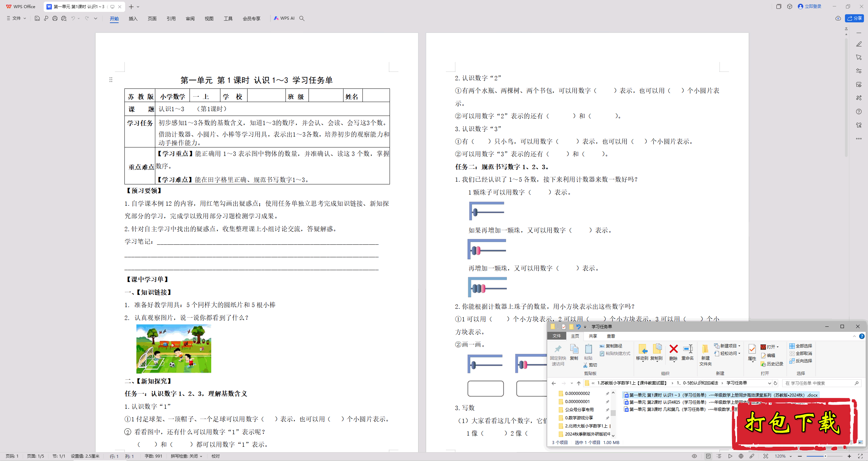The width and height of the screenshot is (868, 461).
Task: Click the WPS Office home tab
Action: point(21,7)
